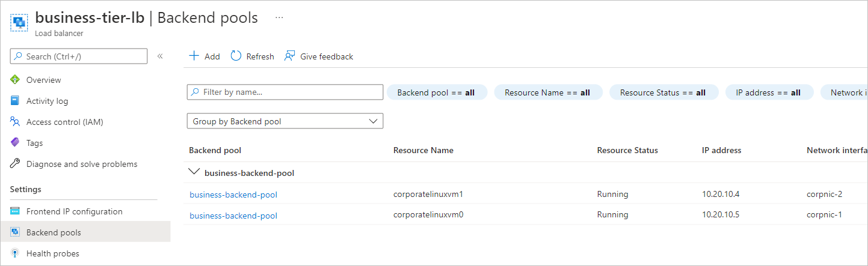Focus the Search (Ctrl+/) box
This screenshot has width=868, height=266.
pyautogui.click(x=79, y=56)
